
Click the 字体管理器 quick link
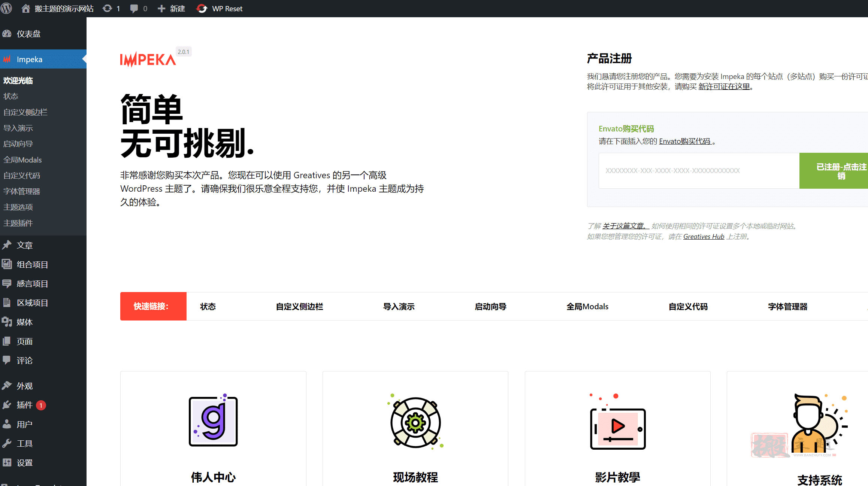click(787, 306)
